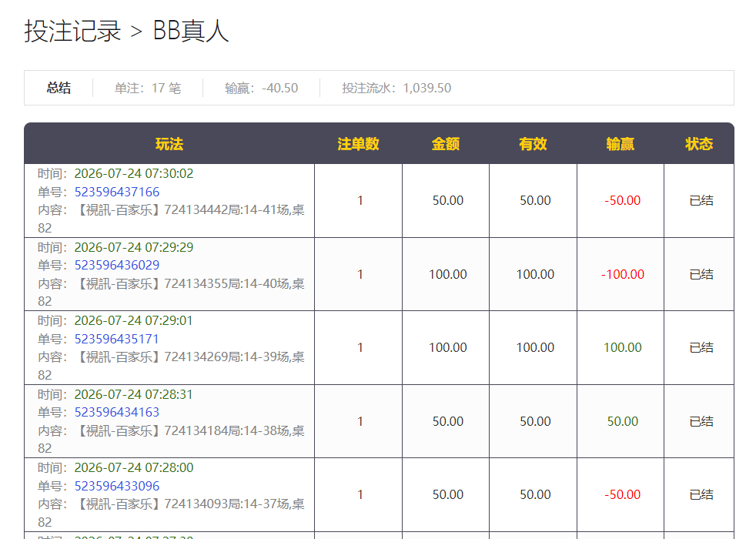This screenshot has width=756, height=539.
Task: Open order number 523596435171
Action: click(x=117, y=339)
